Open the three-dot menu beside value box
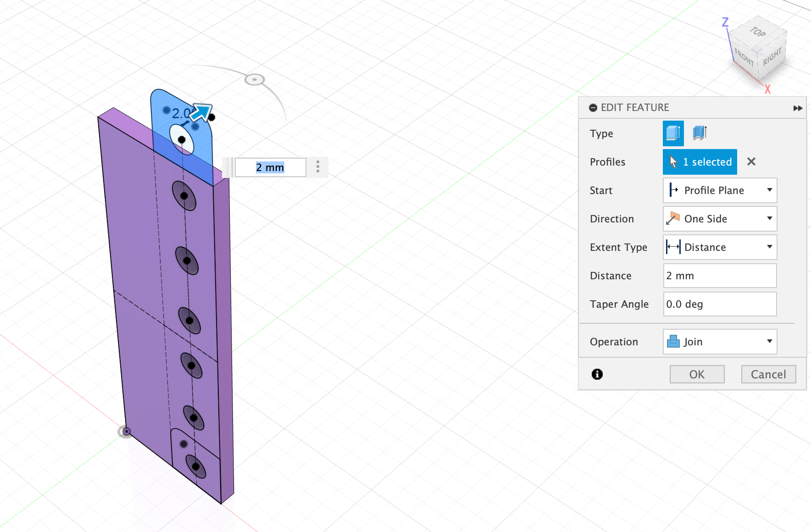Screen dimensions: 811x532 pos(317,167)
